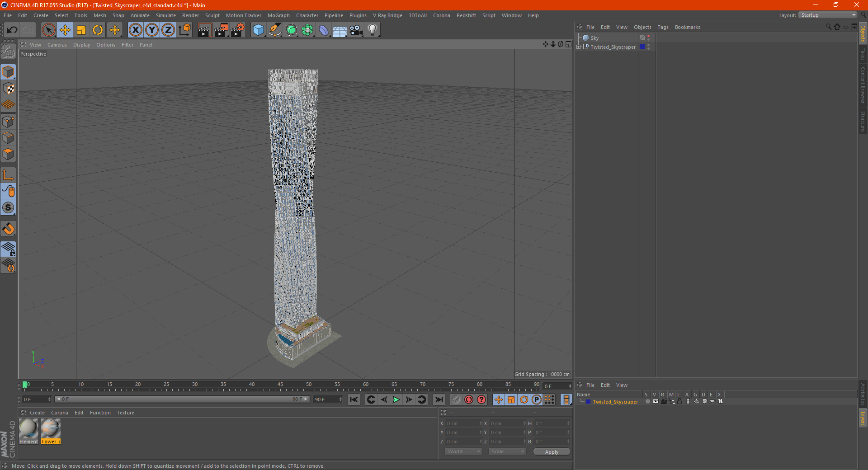Click the Enable Axis L-shaped icon
This screenshot has width=868, height=470.
tap(8, 175)
